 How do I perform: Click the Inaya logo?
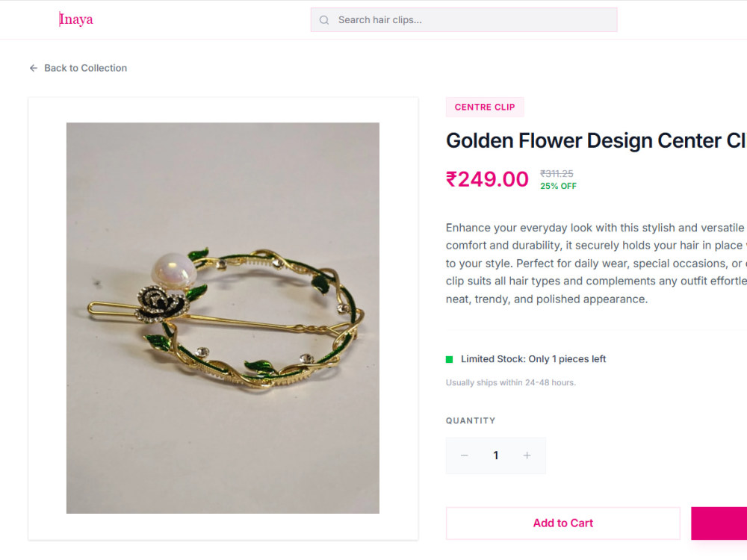click(x=76, y=19)
